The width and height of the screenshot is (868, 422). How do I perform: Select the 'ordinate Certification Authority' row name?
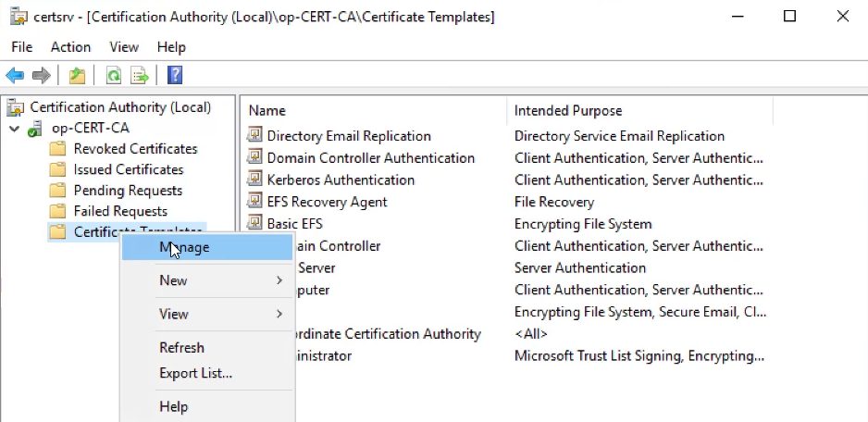pyautogui.click(x=387, y=334)
